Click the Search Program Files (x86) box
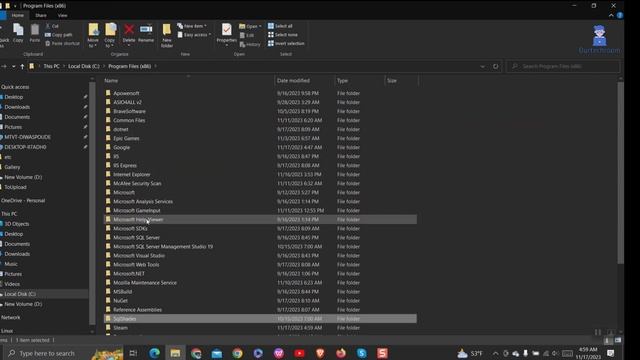 click(563, 66)
